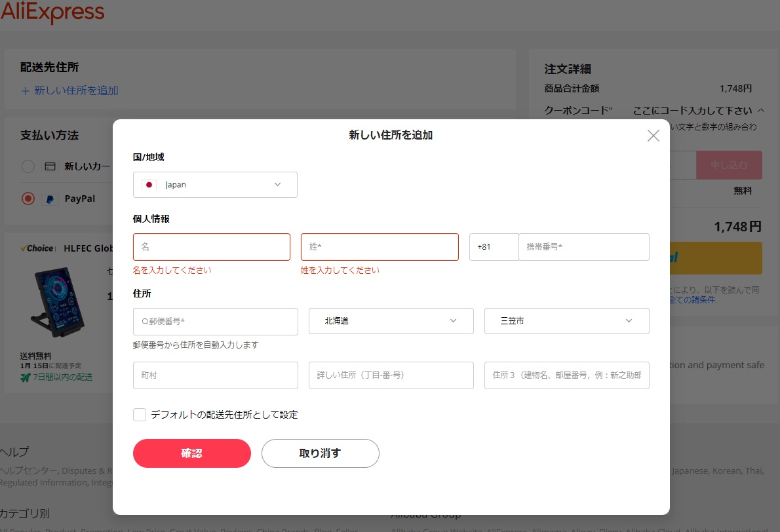This screenshot has width=780, height=532.
Task: Check default shipping address checkbox
Action: [140, 415]
